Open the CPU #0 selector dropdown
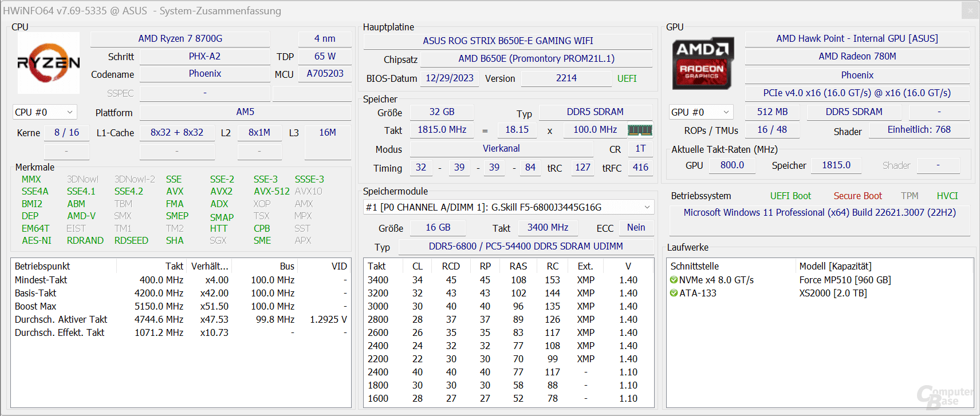980x416 pixels. [44, 112]
